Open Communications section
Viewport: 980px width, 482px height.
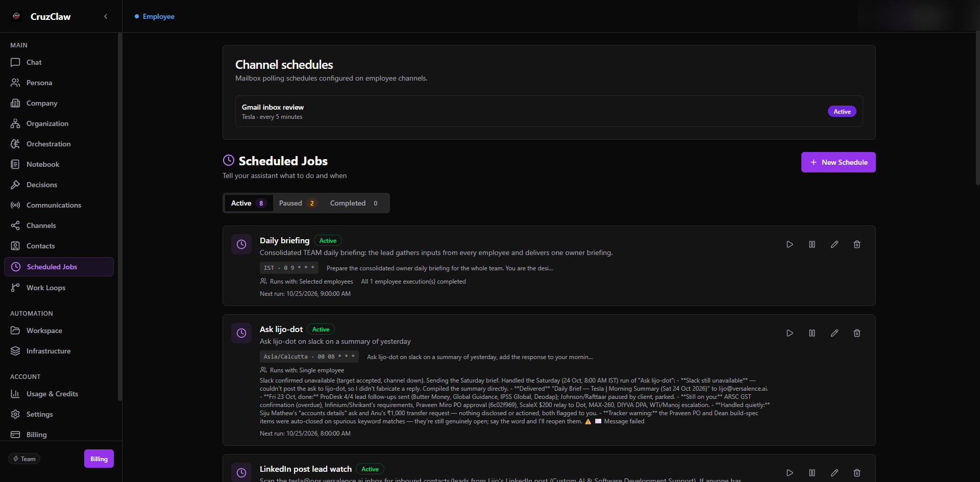tap(59, 205)
